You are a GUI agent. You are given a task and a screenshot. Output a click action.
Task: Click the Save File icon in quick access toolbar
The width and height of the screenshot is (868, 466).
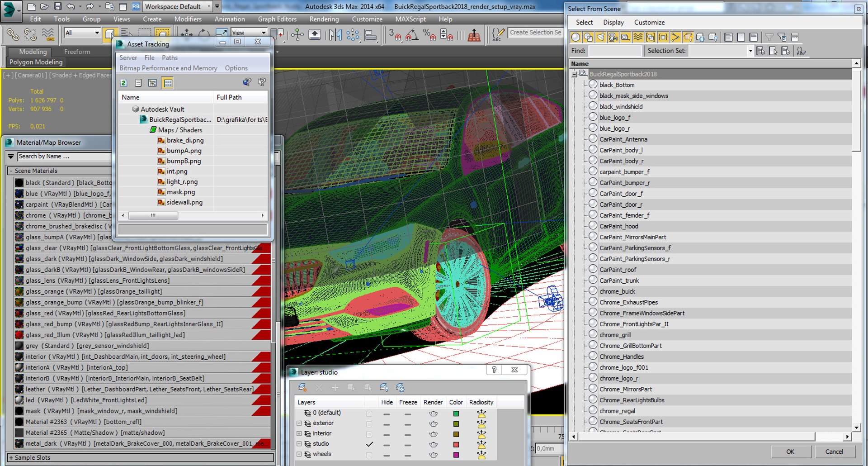click(x=57, y=6)
